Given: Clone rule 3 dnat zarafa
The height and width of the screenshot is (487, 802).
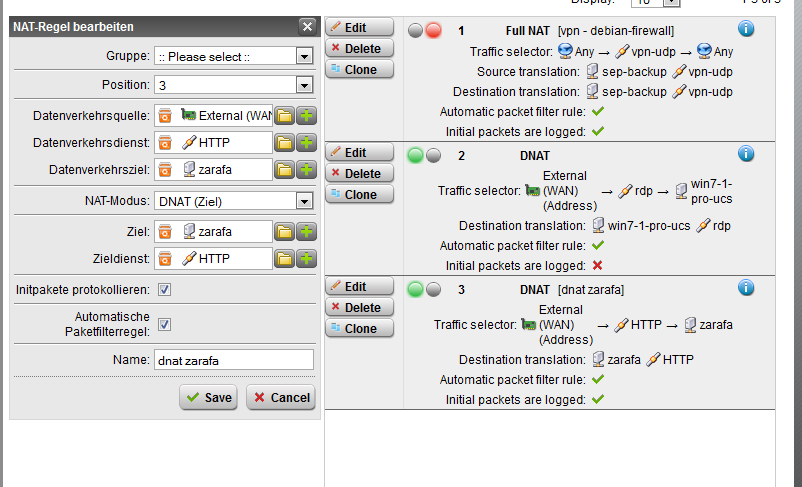Looking at the screenshot, I should [x=360, y=328].
